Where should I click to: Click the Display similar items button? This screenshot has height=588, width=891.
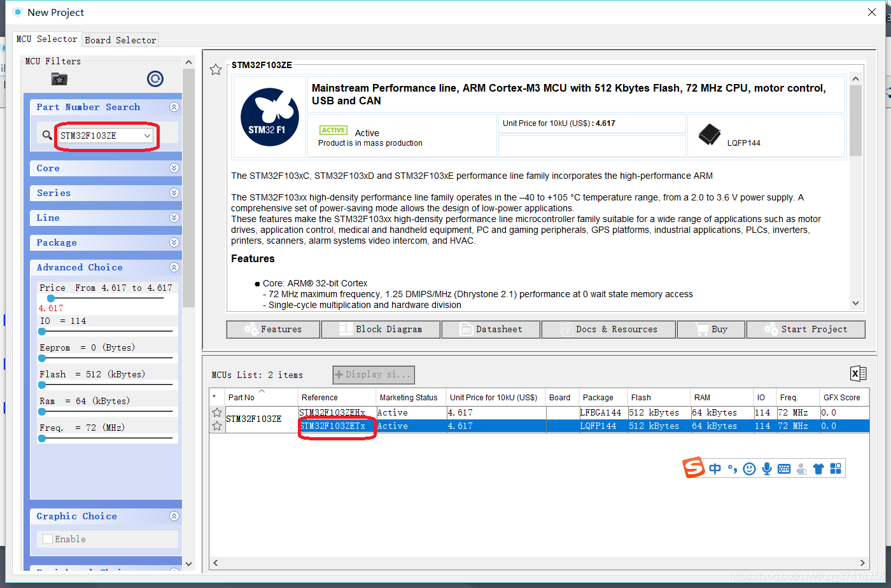[x=374, y=374]
